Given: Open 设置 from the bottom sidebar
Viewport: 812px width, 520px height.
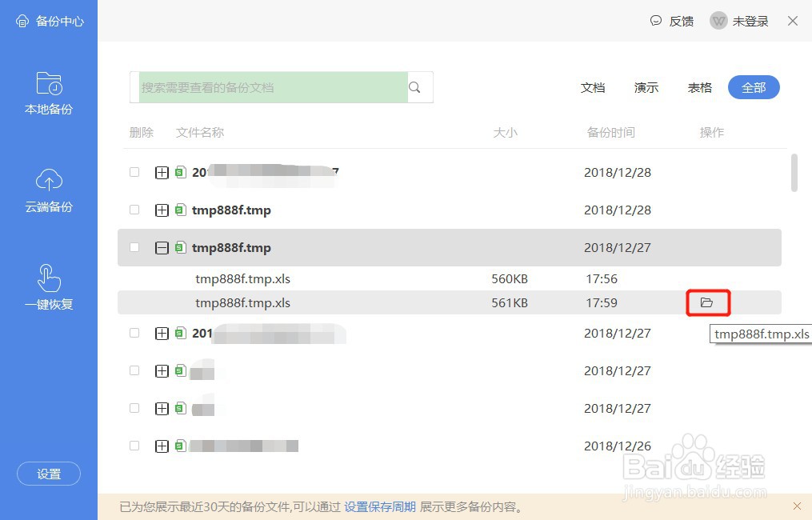Looking at the screenshot, I should point(48,474).
